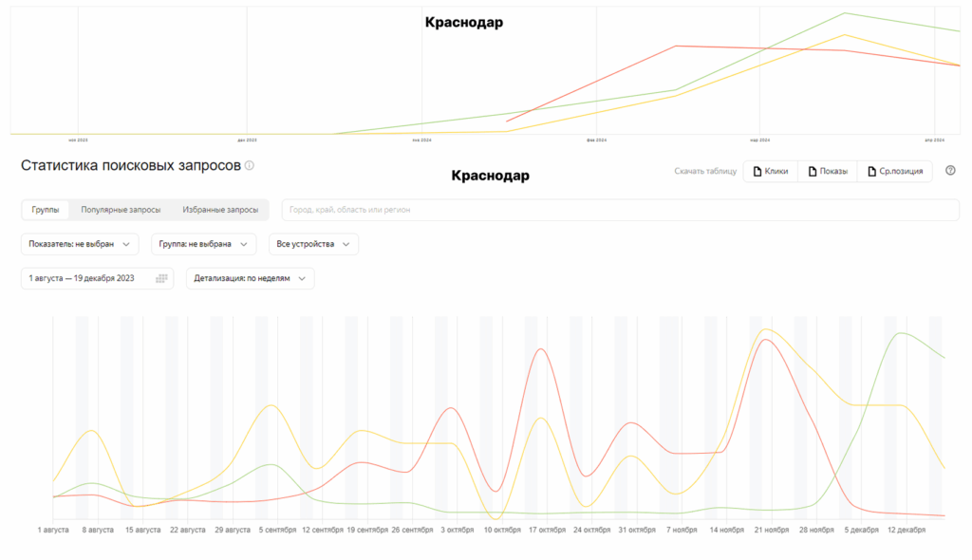Click the red line peak near 17 октября

coord(542,349)
